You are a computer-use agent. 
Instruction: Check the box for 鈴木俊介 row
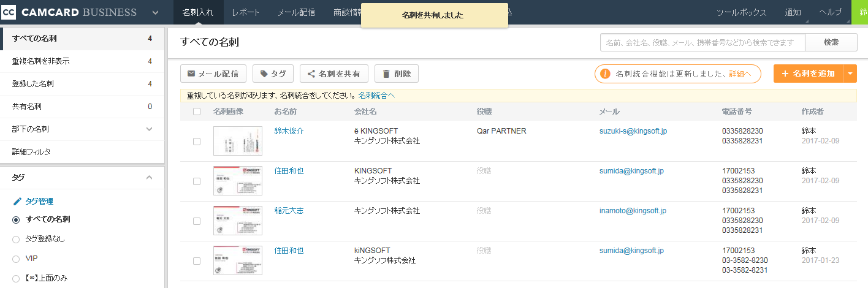197,141
